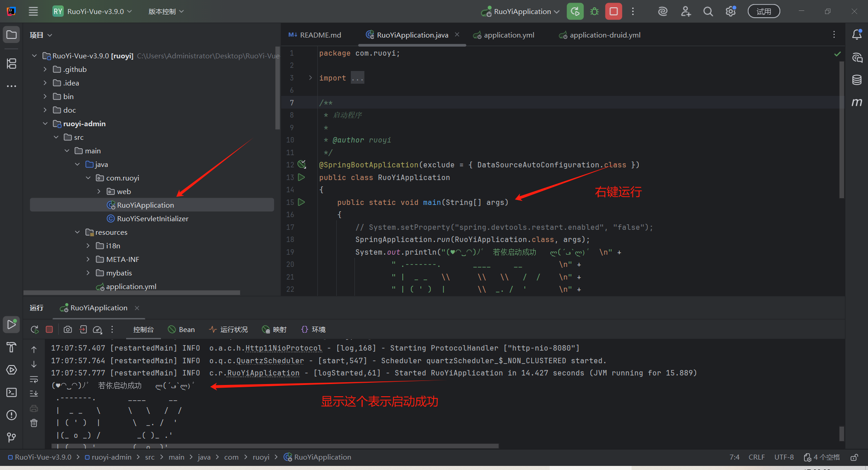The height and width of the screenshot is (470, 868).
Task: Clear console output with trash icon
Action: (34, 423)
